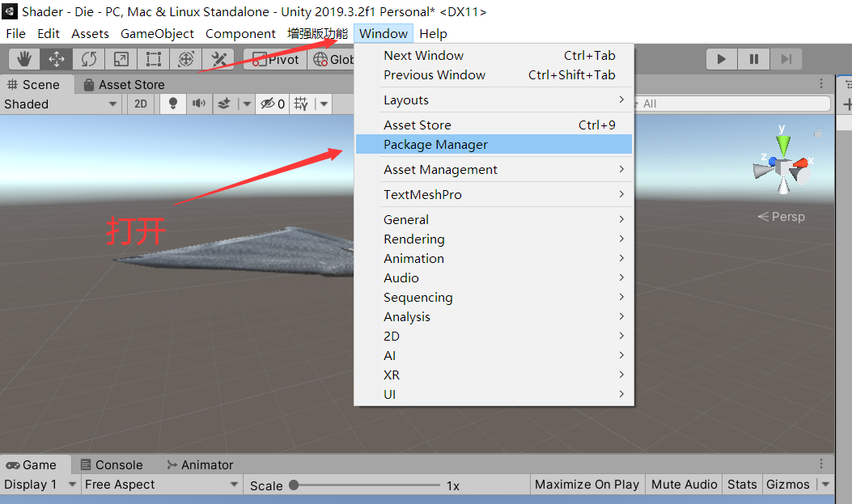Mute scene audio with the speaker toggle
This screenshot has height=504, width=852.
coord(197,104)
